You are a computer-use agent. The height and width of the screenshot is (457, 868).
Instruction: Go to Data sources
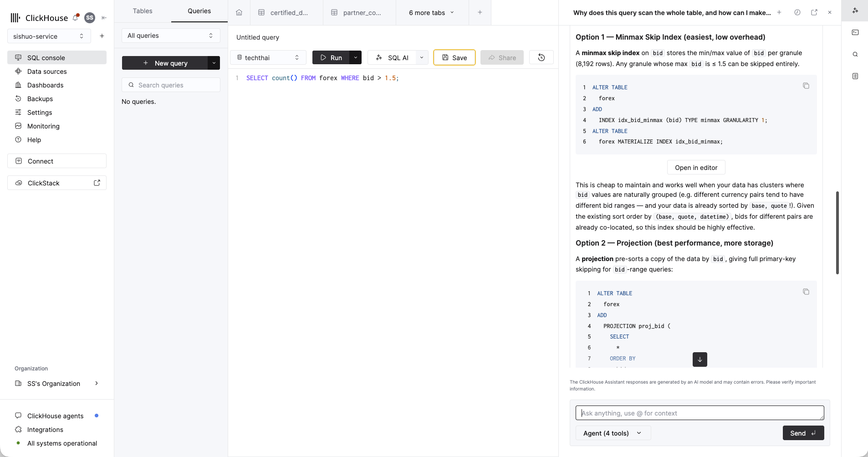click(57, 71)
